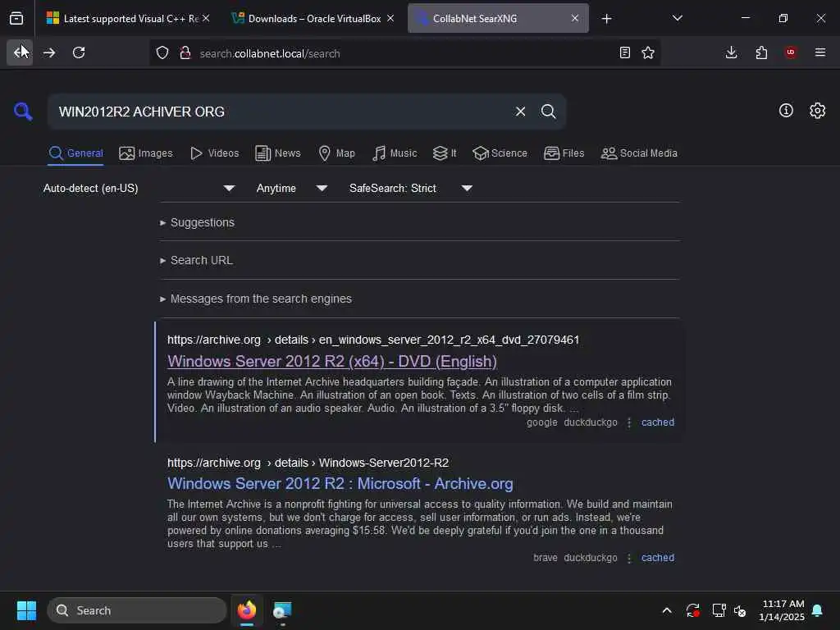Open cached link of second result
Screen dimensions: 840x630
[x=657, y=558]
